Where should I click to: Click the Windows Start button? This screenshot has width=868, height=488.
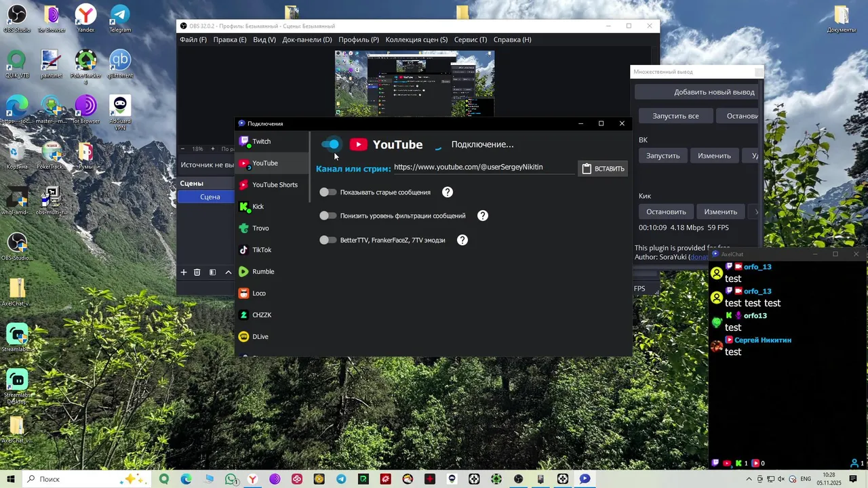(x=11, y=479)
